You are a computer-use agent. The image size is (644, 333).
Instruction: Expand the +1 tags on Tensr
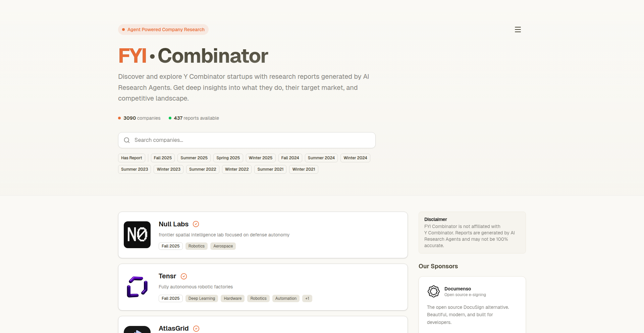point(307,298)
